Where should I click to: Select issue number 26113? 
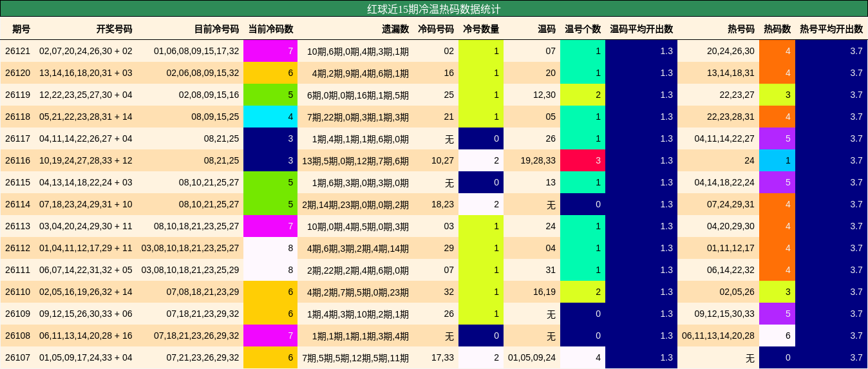[x=18, y=226]
